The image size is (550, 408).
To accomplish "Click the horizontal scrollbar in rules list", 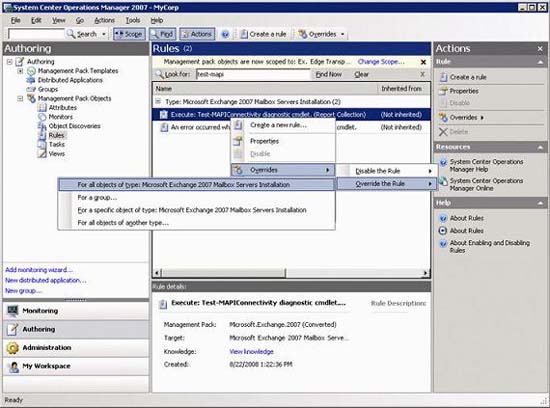I will (x=224, y=273).
